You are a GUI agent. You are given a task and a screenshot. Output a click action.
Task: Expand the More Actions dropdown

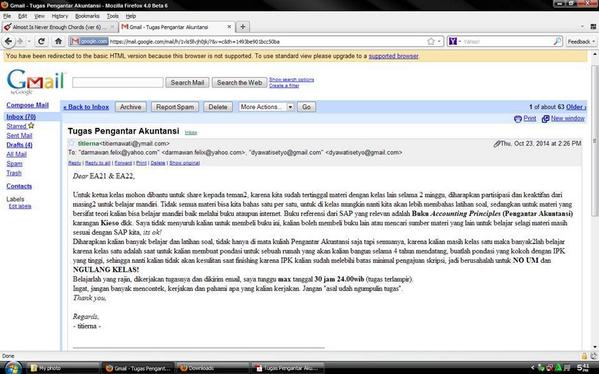[266, 107]
